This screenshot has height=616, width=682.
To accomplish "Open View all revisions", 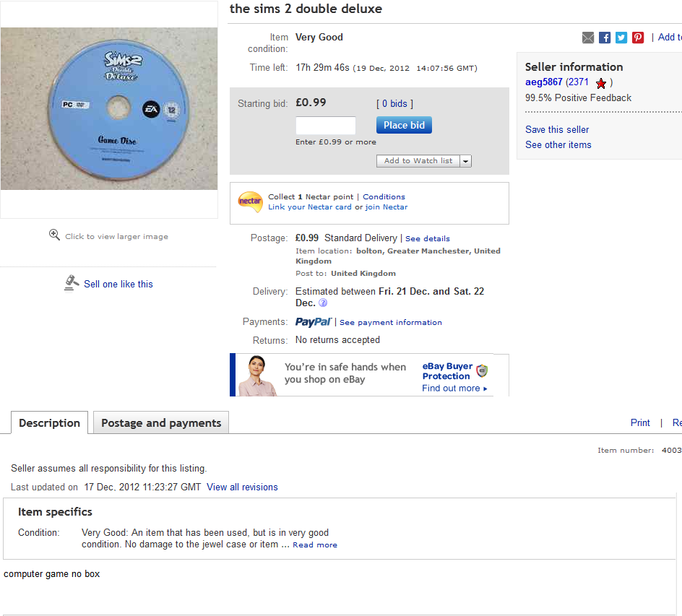I will [x=242, y=487].
